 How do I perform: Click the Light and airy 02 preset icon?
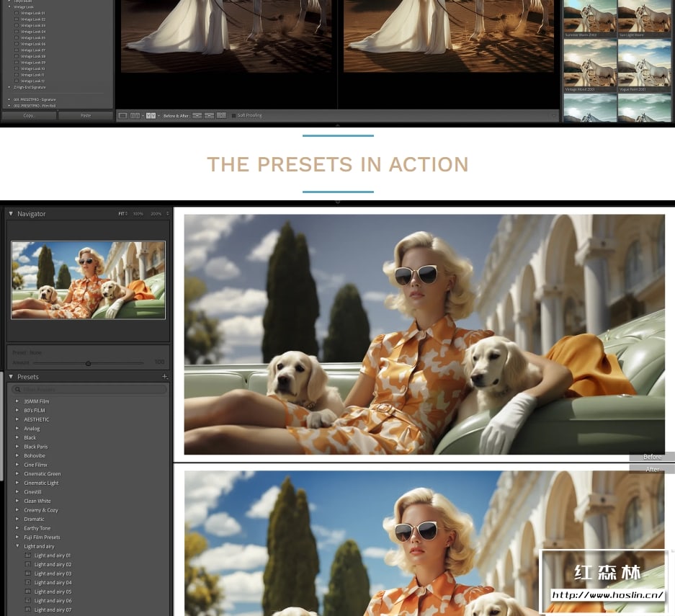click(x=28, y=564)
